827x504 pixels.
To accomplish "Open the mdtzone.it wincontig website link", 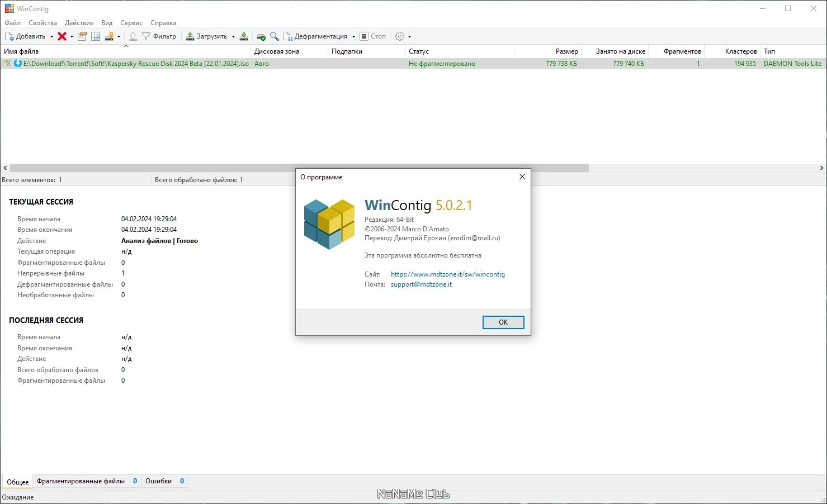I will pos(448,274).
